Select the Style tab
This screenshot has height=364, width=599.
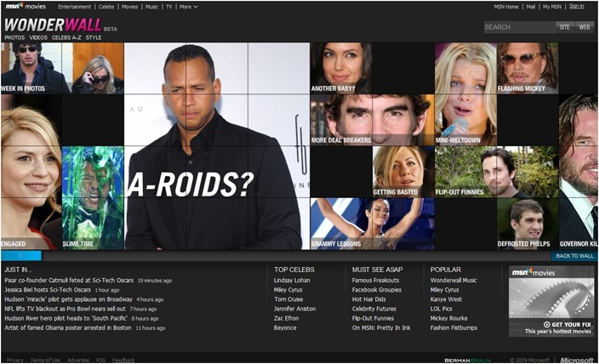click(x=94, y=37)
